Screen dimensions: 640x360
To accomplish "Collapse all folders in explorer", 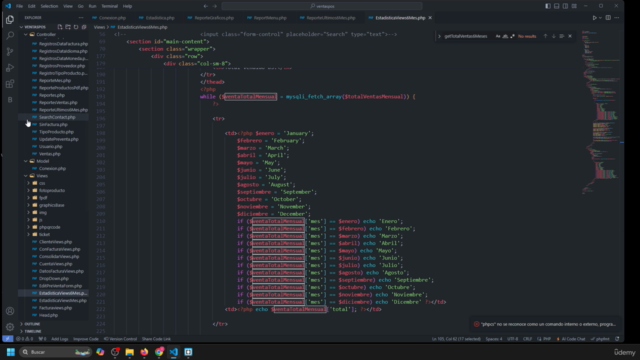I will (x=84, y=27).
